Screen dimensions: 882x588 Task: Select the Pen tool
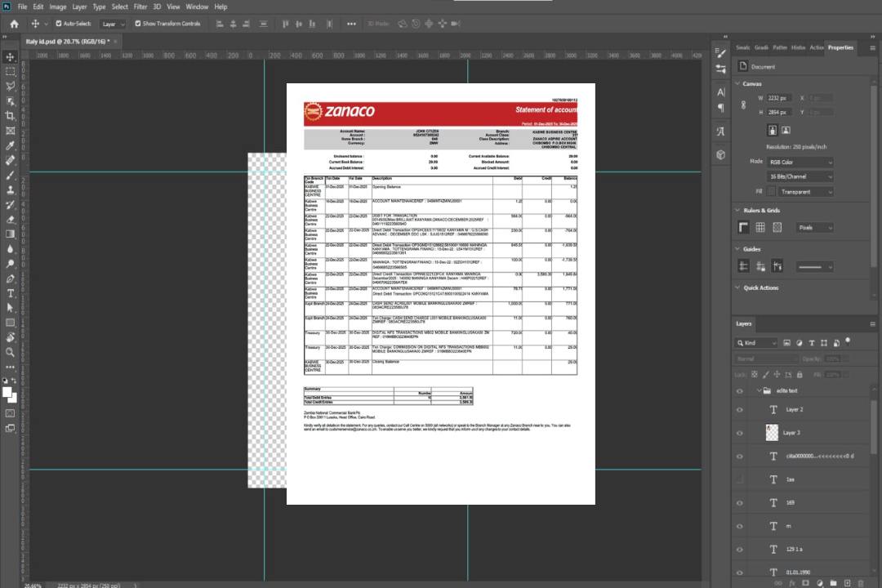10,278
